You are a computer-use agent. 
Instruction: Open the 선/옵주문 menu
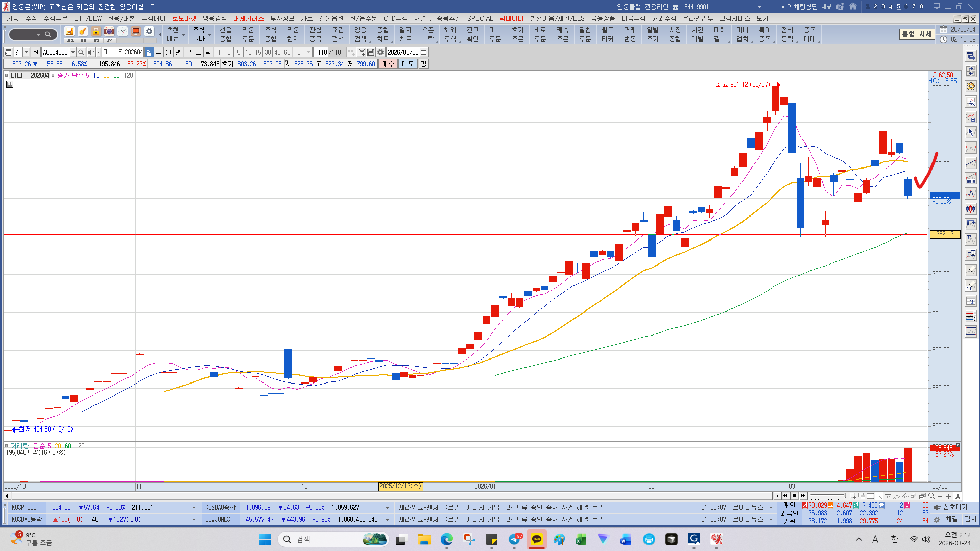[x=363, y=18]
